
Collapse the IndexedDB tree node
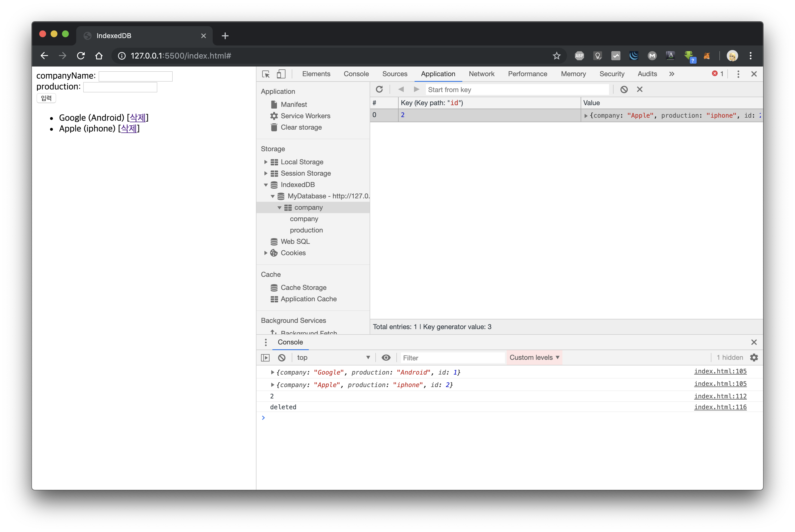tap(266, 185)
